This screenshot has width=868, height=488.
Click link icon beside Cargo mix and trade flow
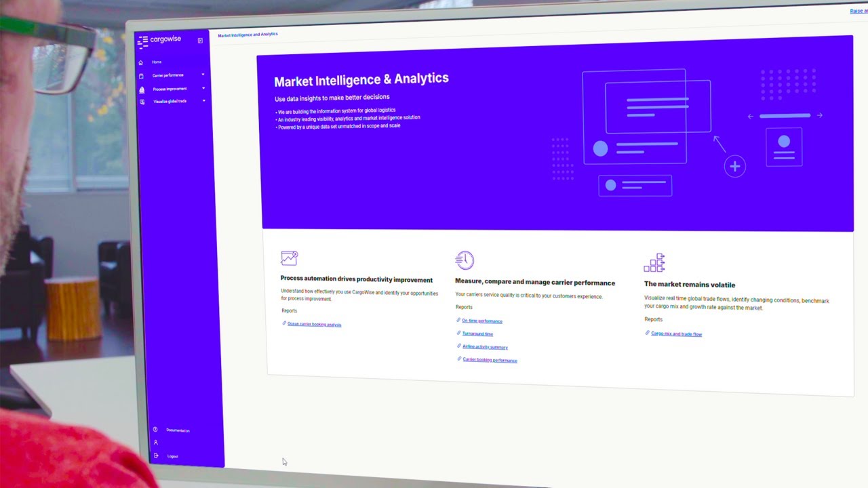click(648, 333)
